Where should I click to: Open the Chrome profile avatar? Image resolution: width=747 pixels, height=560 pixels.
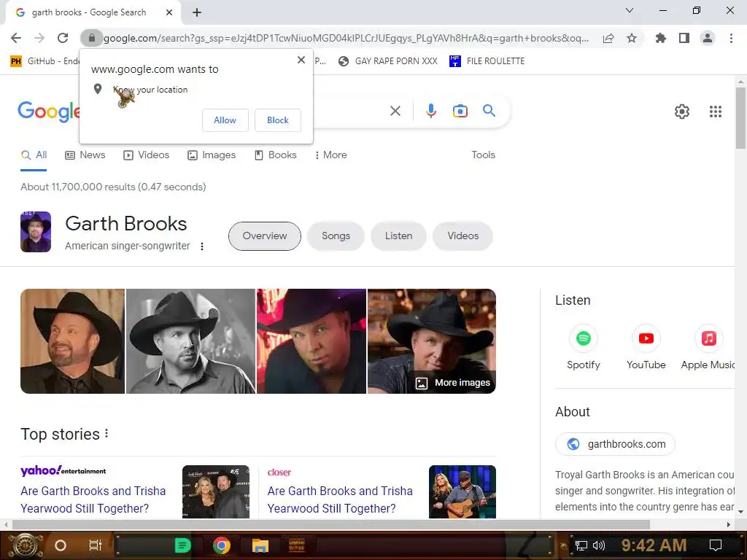(708, 38)
